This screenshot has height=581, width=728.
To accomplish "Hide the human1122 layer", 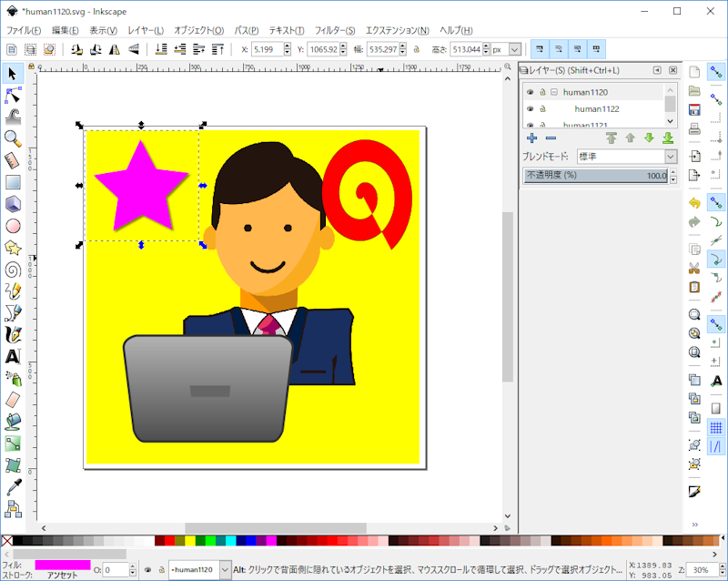I will [x=531, y=107].
